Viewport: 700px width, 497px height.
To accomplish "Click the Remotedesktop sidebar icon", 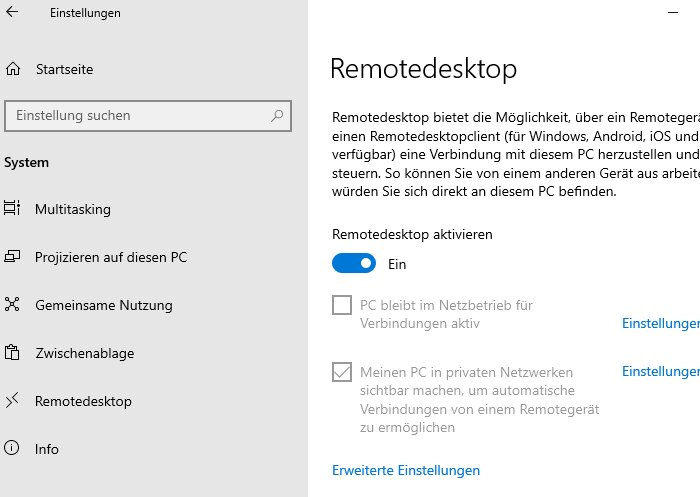I will [x=12, y=400].
